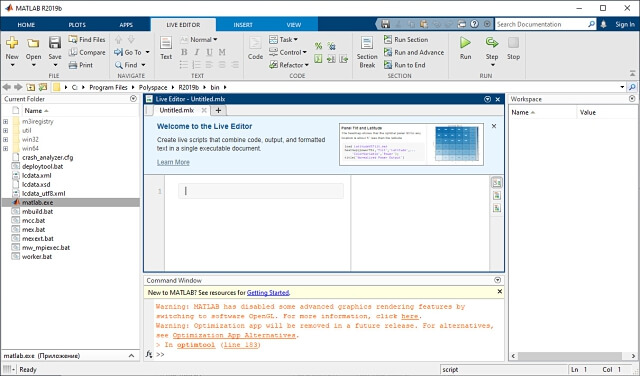Open the Task dropdown
The height and width of the screenshot is (376, 640).
283,40
